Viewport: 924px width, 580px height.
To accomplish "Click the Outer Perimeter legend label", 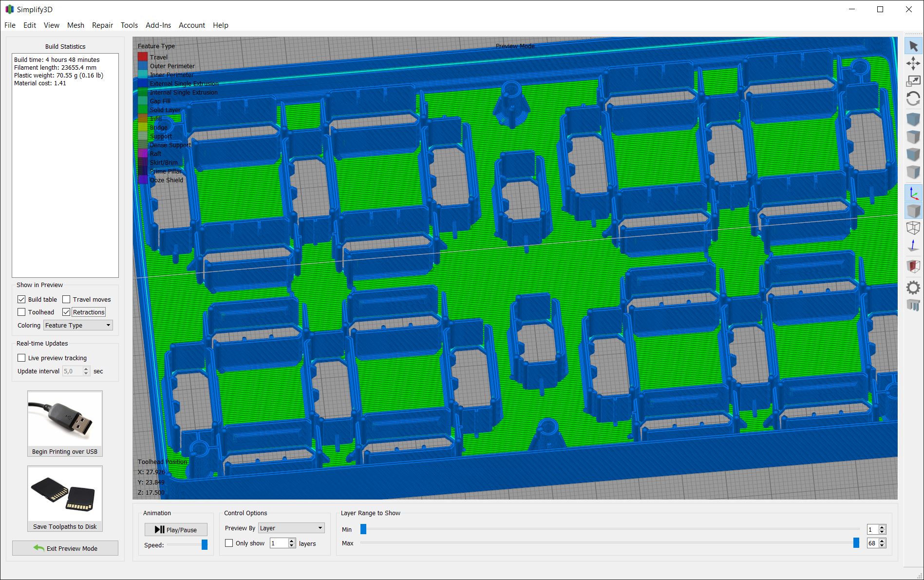I will (x=172, y=66).
